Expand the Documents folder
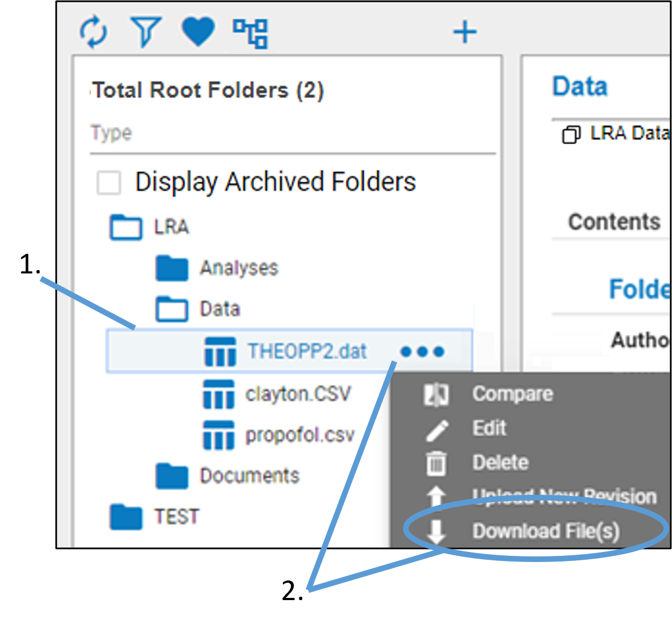The image size is (672, 627). [x=248, y=476]
